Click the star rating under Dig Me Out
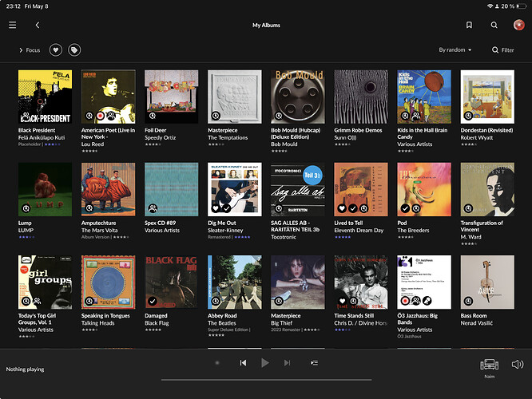The height and width of the screenshot is (399, 532). point(242,237)
